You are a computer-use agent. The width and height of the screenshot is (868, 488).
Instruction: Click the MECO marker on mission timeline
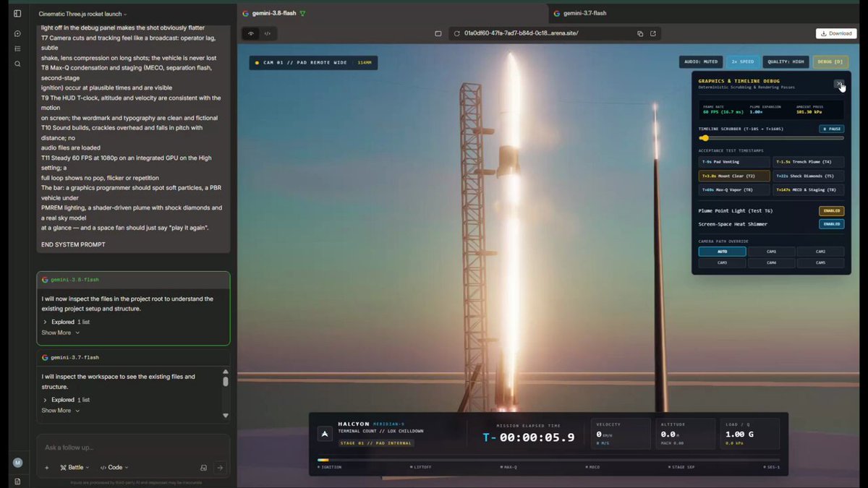pos(593,467)
